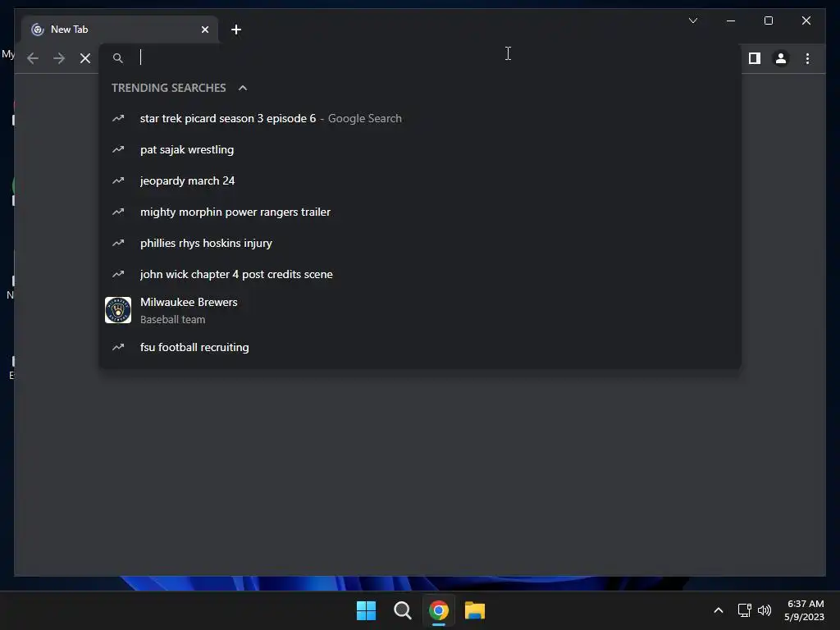Click the magnifier icon in the address bar
Viewport: 840px width, 630px height.
coord(118,58)
